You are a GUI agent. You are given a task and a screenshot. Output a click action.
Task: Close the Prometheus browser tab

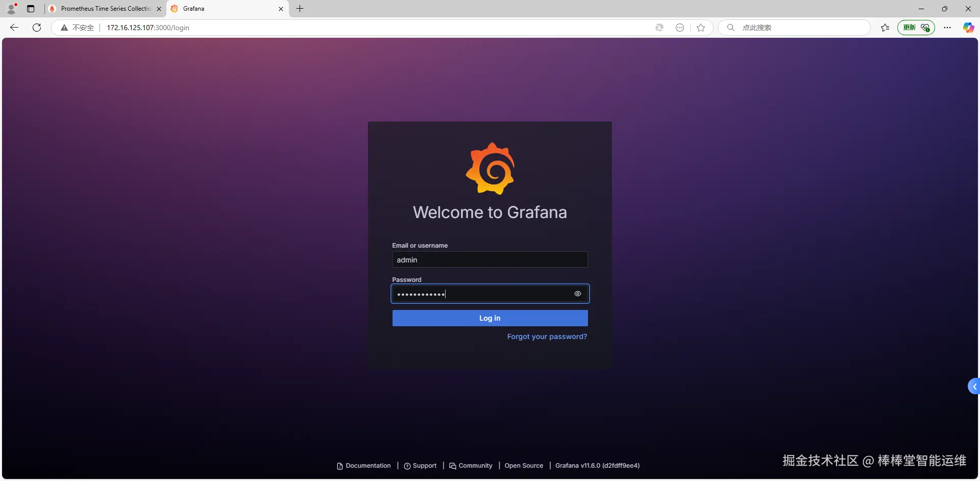click(159, 9)
